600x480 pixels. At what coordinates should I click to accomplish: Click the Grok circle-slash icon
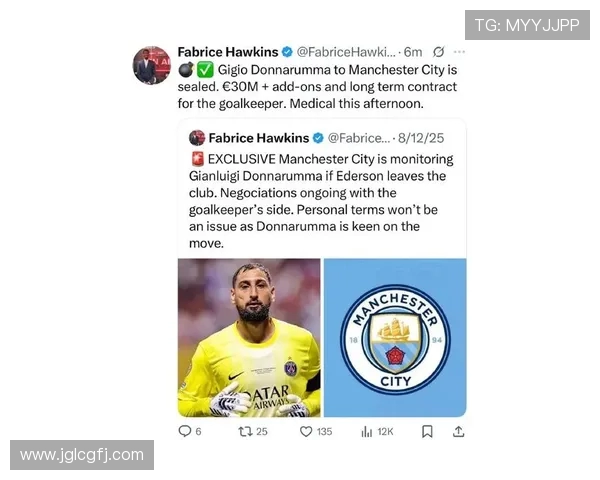[x=439, y=52]
